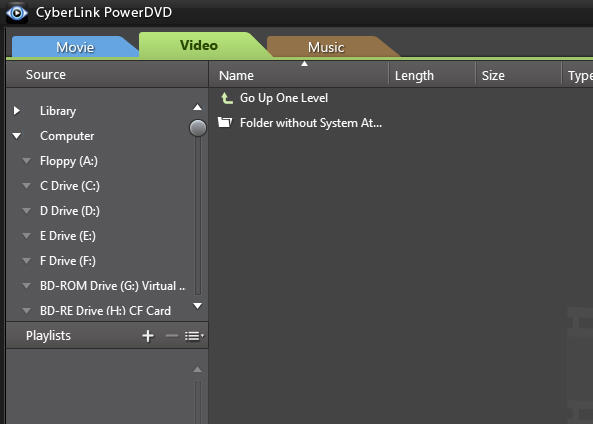The height and width of the screenshot is (424, 593).
Task: Click the source list scroll up arrow
Action: click(x=197, y=107)
